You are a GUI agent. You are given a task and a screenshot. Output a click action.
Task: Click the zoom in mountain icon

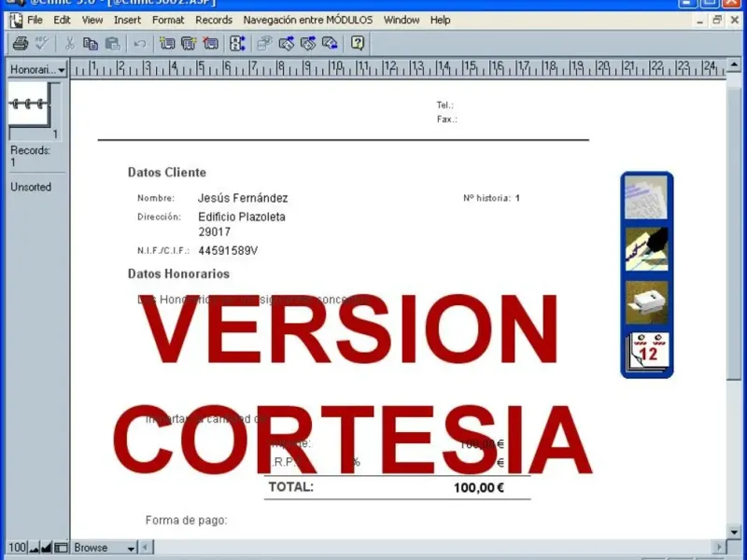46,548
